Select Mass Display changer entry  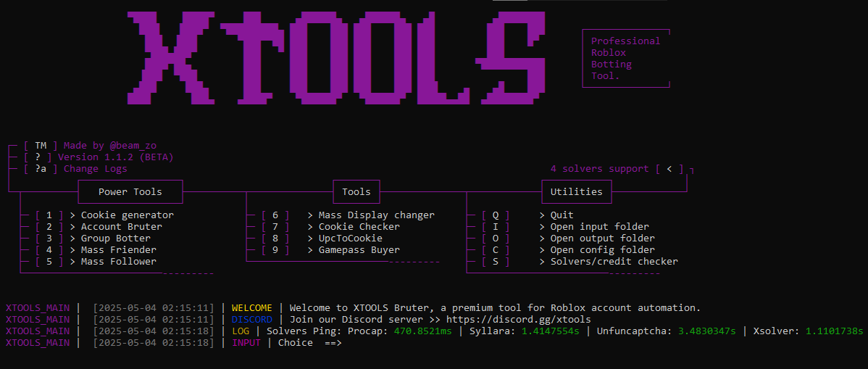(x=377, y=215)
